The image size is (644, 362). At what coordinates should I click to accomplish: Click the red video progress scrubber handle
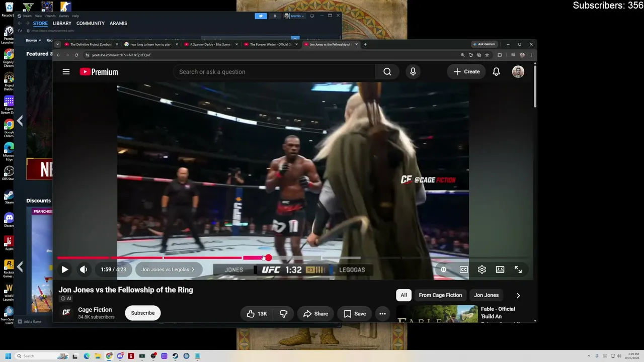click(269, 258)
